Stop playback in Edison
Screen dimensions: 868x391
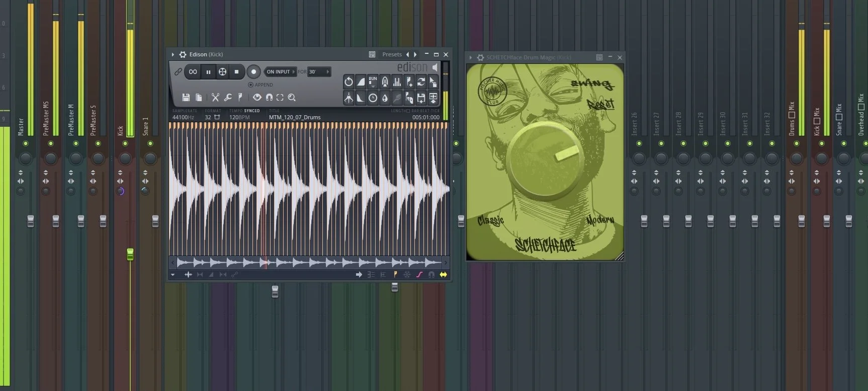[x=236, y=72]
